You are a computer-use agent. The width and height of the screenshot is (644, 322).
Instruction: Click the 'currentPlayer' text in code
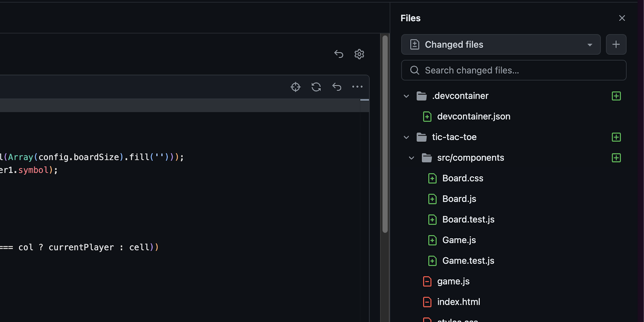pyautogui.click(x=81, y=247)
